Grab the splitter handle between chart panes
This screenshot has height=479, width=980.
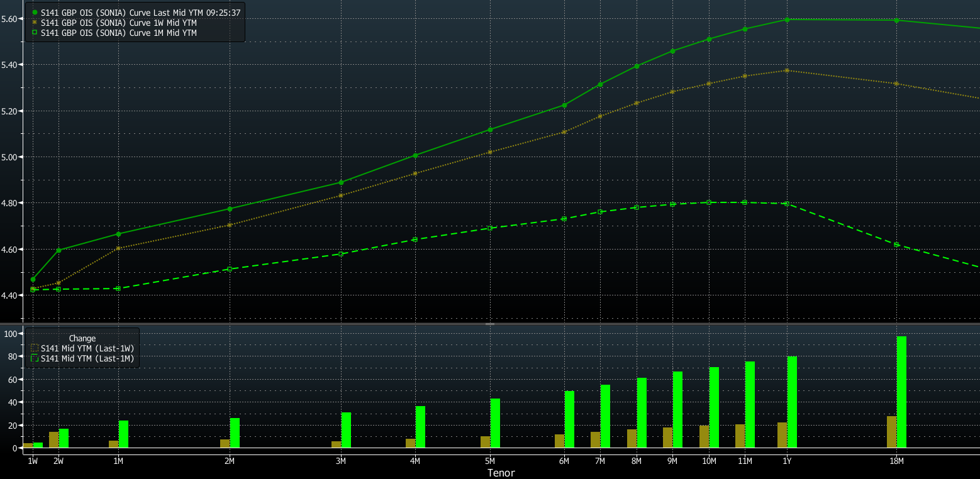(490, 324)
